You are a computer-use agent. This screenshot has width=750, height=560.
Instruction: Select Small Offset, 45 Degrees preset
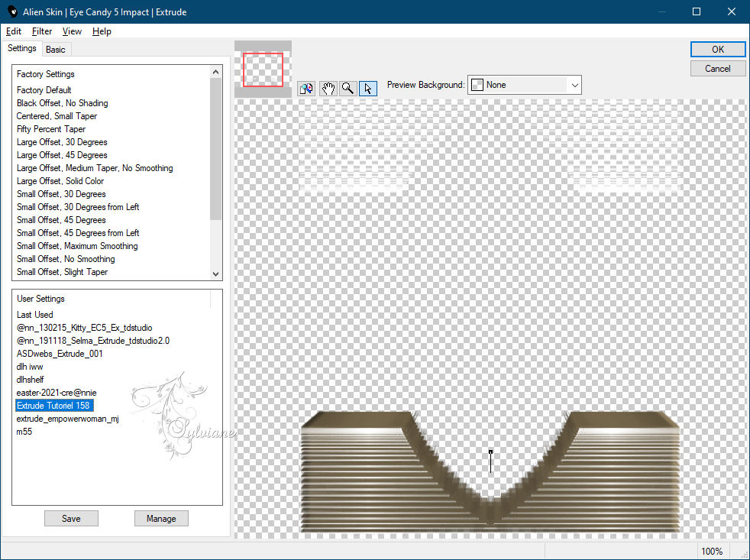point(61,220)
